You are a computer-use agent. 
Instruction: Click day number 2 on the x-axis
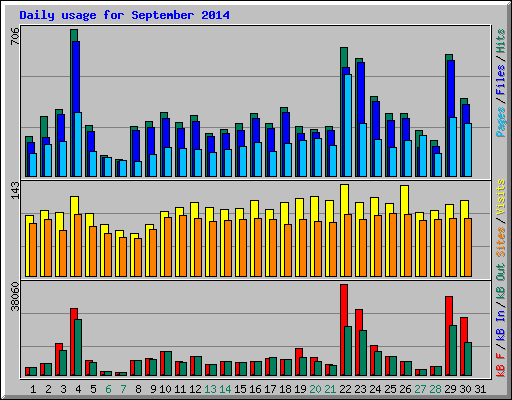click(48, 389)
